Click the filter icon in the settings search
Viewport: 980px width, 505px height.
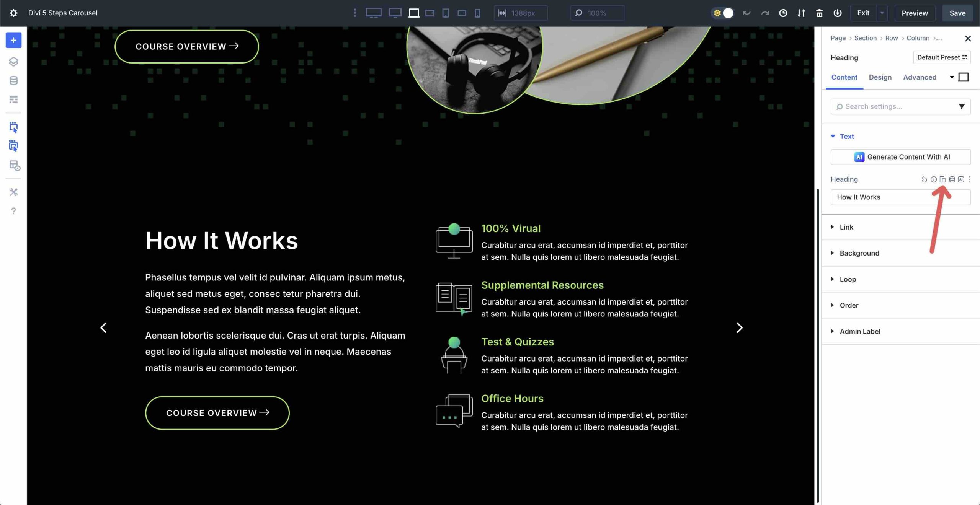coord(962,106)
